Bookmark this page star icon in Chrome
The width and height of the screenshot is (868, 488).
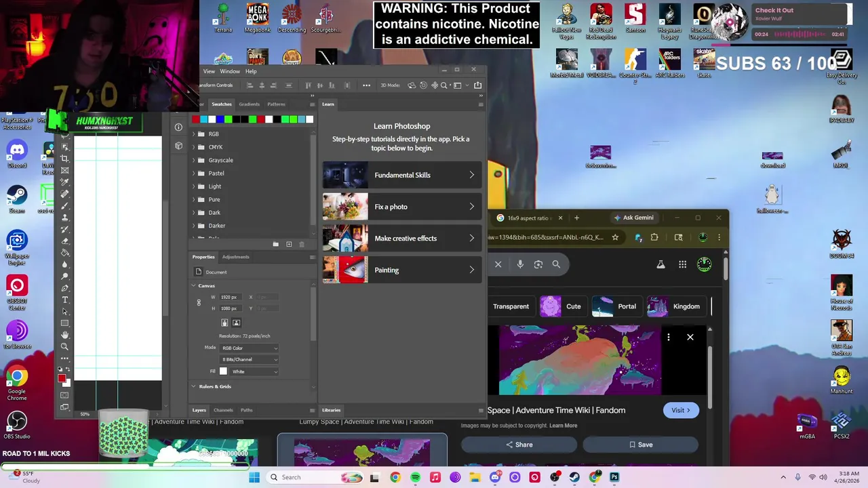(x=615, y=237)
